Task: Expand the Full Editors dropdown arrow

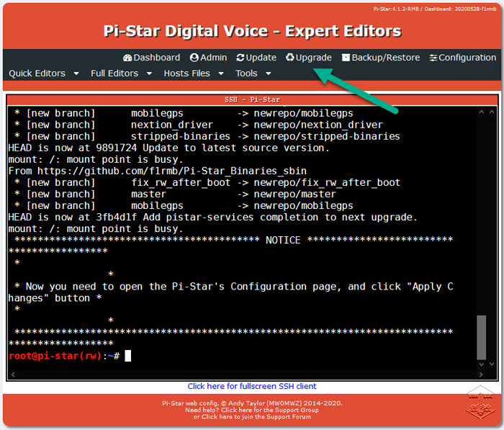Action: 149,73
